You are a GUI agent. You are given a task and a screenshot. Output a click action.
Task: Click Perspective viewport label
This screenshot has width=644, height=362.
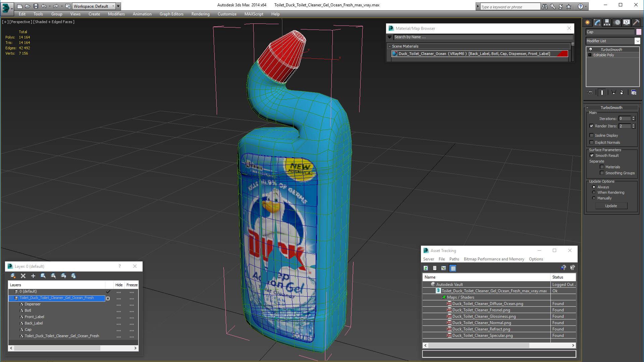21,22
